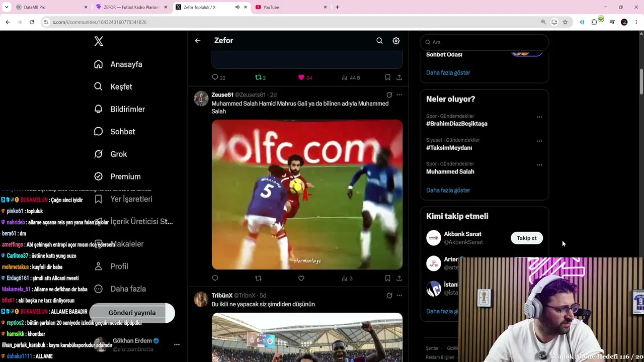Open options for Muhammed Salah trend

click(539, 165)
